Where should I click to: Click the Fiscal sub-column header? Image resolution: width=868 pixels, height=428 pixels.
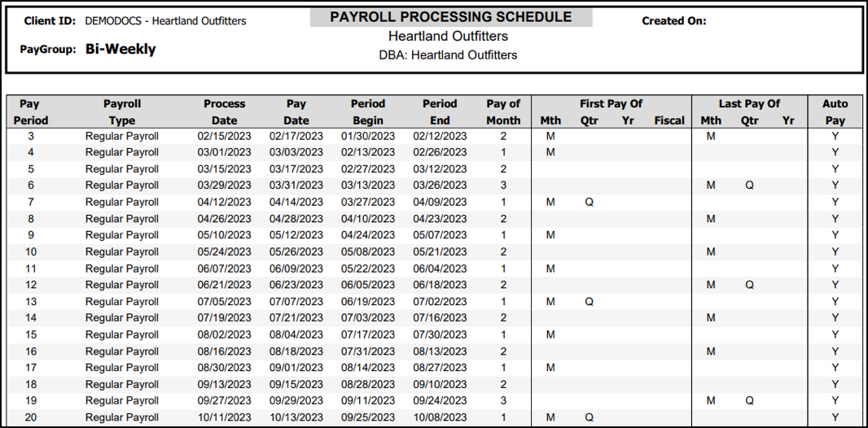pyautogui.click(x=669, y=120)
